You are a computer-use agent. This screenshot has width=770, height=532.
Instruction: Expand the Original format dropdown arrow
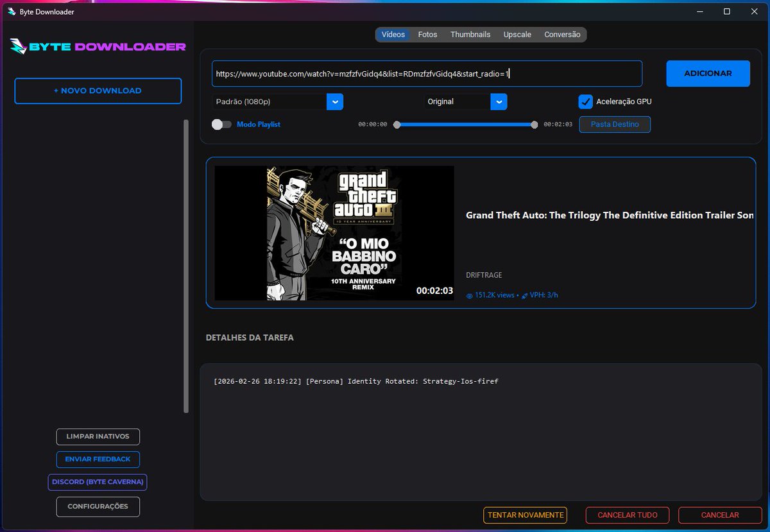click(499, 101)
